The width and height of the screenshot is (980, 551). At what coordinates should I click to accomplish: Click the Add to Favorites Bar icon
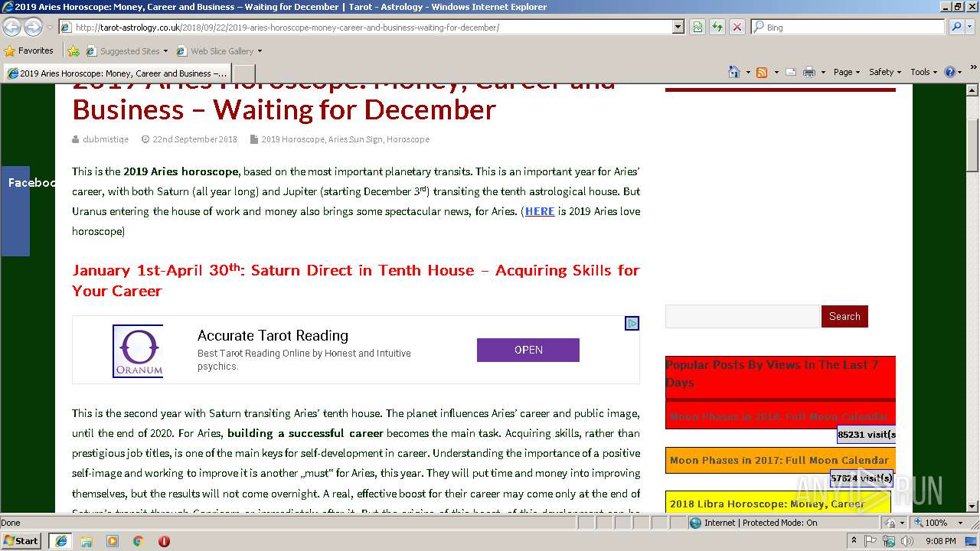tap(73, 51)
